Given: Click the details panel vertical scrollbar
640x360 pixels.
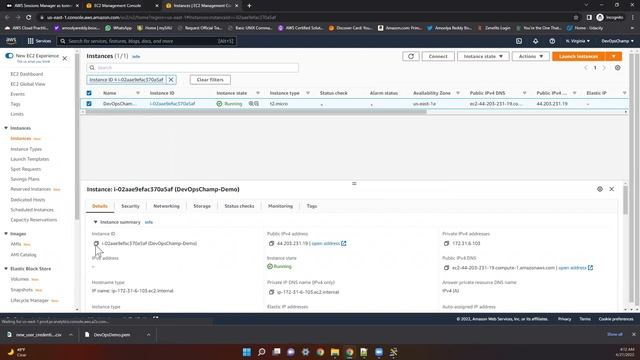Looking at the screenshot, I should point(625,200).
